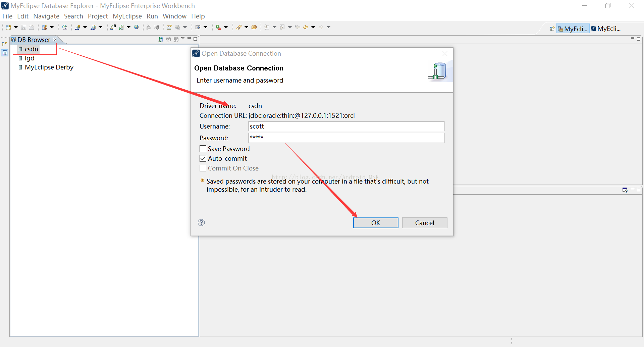Open the DB Browser view menu triangle
This screenshot has width=644, height=347.
point(183,39)
